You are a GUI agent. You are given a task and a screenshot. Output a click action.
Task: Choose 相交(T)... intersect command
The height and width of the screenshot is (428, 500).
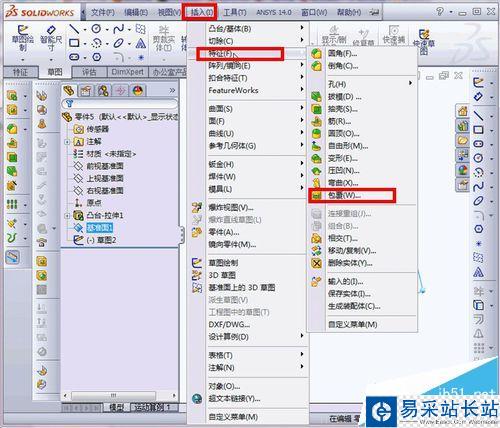click(x=343, y=238)
